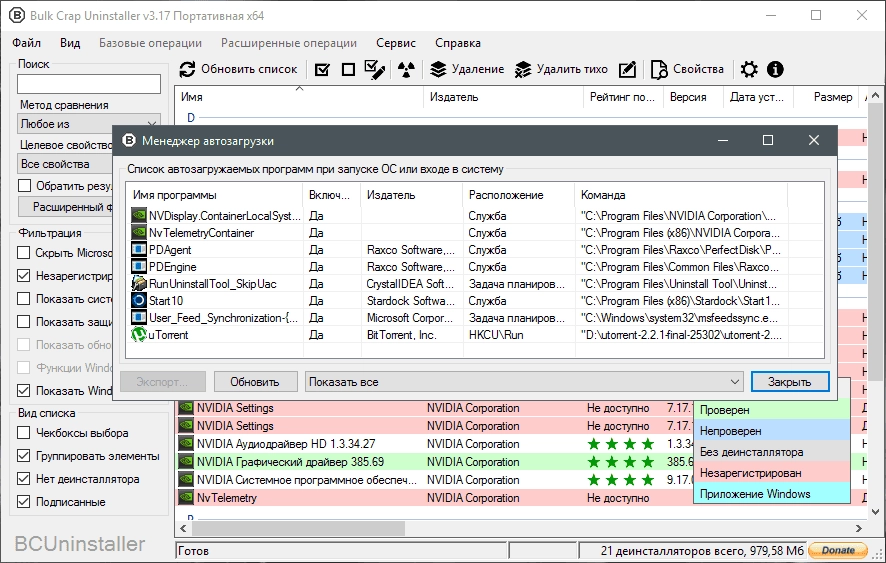Click the PDAgent entry icon
The width and height of the screenshot is (886, 563).
tap(138, 250)
